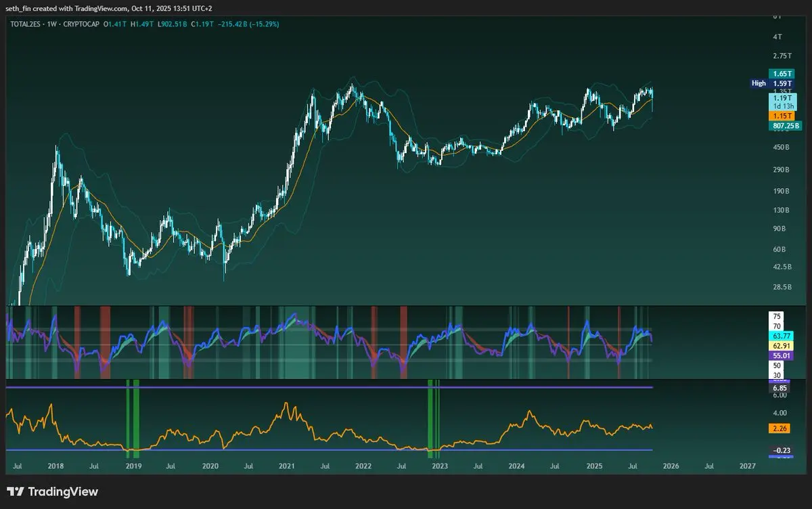This screenshot has width=812, height=509.
Task: Click the 28.5B price axis tick
Action: tap(781, 288)
